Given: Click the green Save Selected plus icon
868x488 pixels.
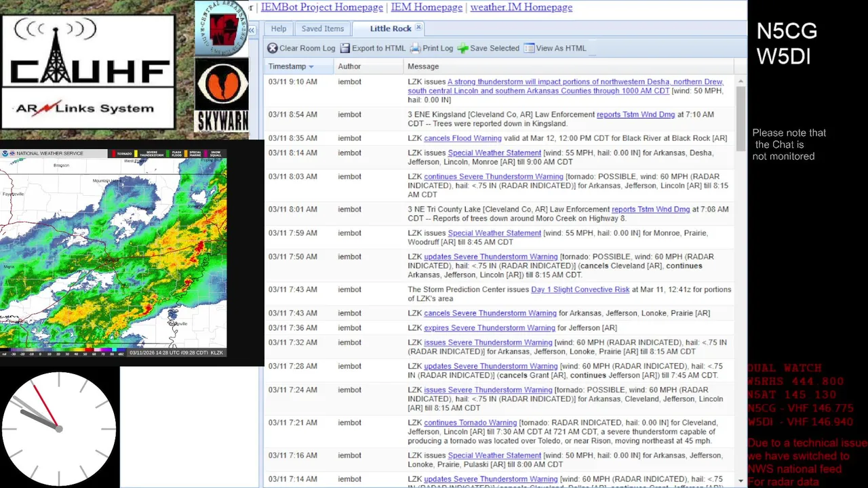Looking at the screenshot, I should pyautogui.click(x=463, y=48).
